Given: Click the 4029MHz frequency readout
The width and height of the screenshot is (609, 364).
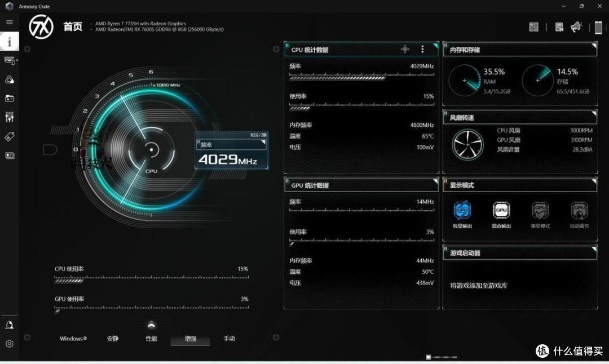Looking at the screenshot, I should click(x=228, y=159).
